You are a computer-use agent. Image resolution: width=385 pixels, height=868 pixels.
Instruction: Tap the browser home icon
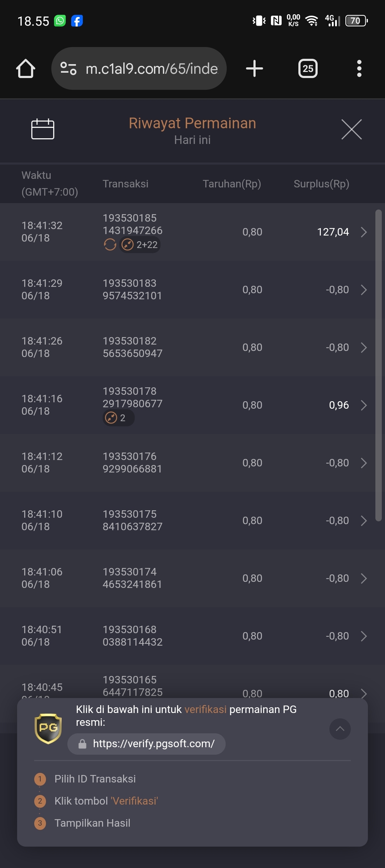point(26,68)
